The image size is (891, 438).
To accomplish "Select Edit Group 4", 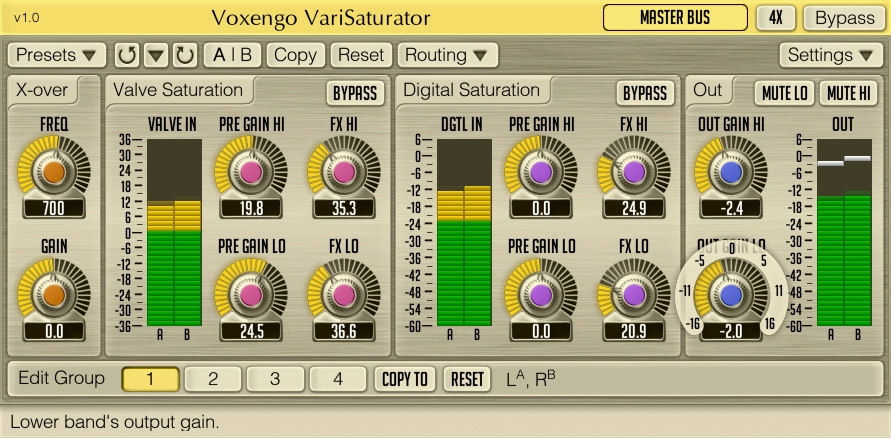I will [x=338, y=379].
